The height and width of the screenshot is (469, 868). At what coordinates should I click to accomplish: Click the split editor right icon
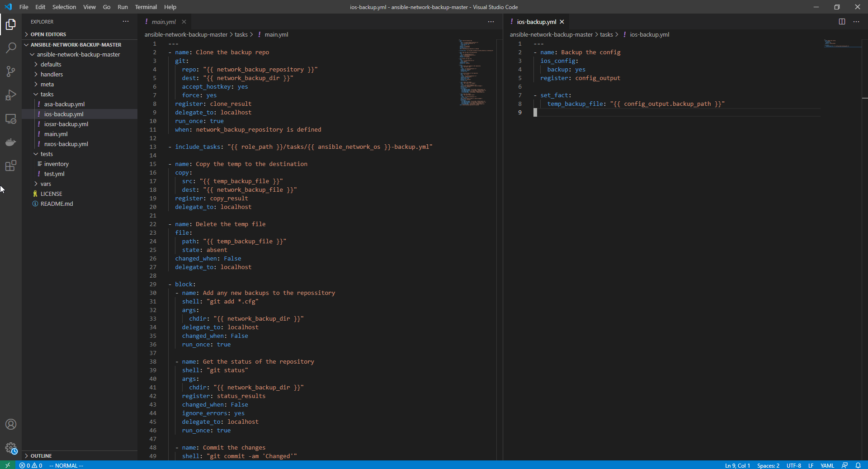(842, 22)
